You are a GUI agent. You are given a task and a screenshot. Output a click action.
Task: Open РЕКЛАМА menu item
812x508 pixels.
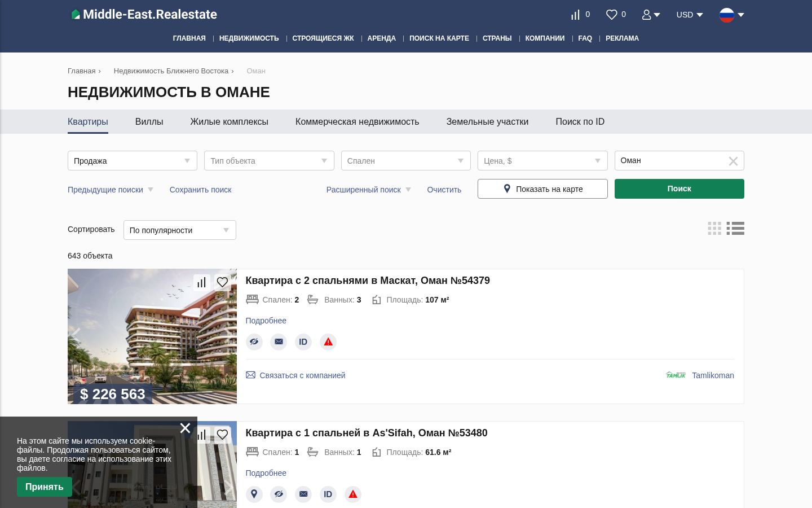pos(622,38)
